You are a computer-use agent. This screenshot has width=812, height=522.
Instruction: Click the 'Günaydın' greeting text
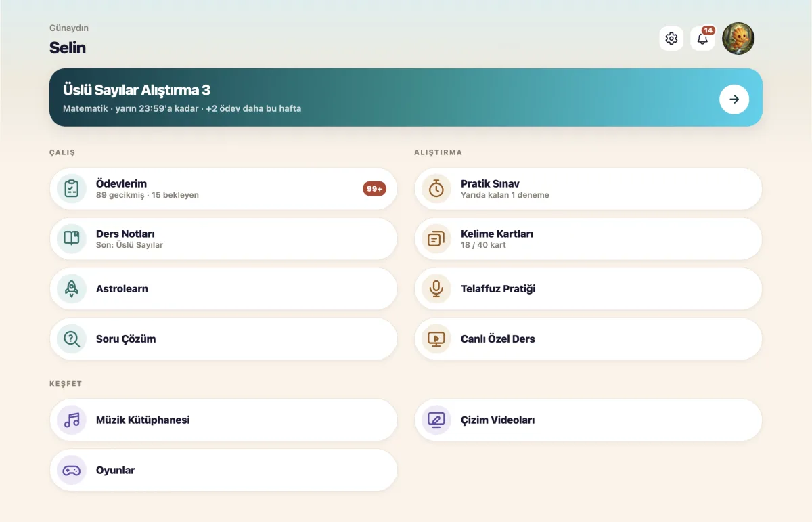69,28
